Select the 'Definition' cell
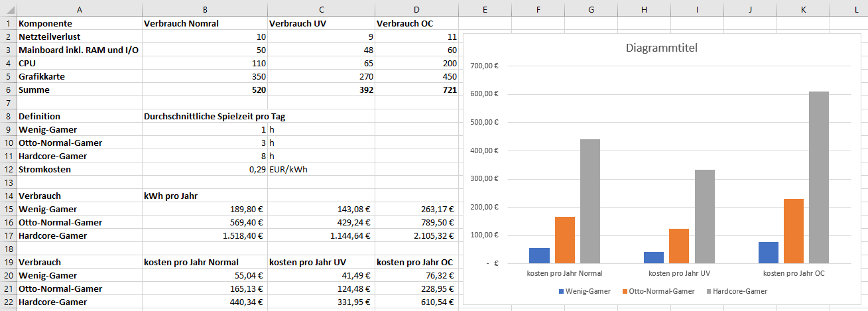 [80, 116]
